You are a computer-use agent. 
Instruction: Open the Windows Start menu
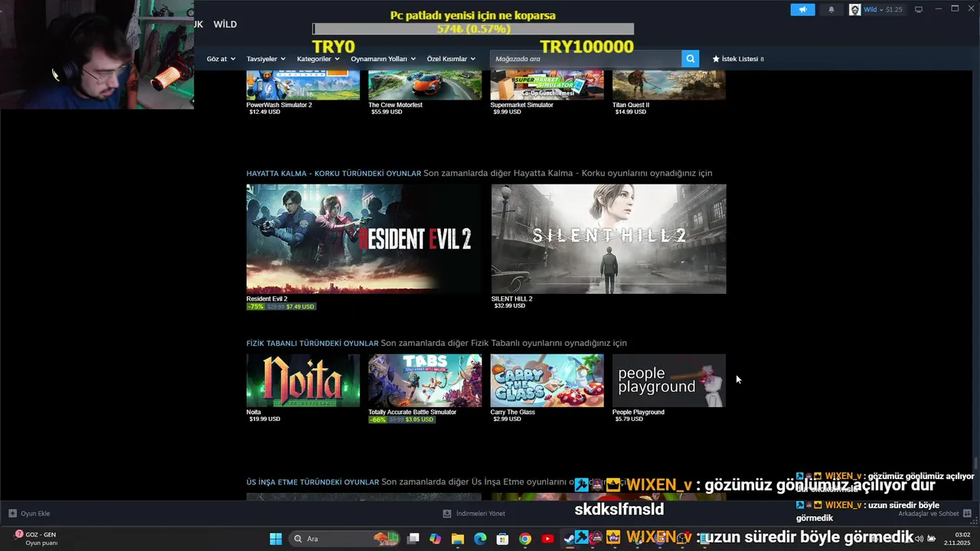pos(276,539)
